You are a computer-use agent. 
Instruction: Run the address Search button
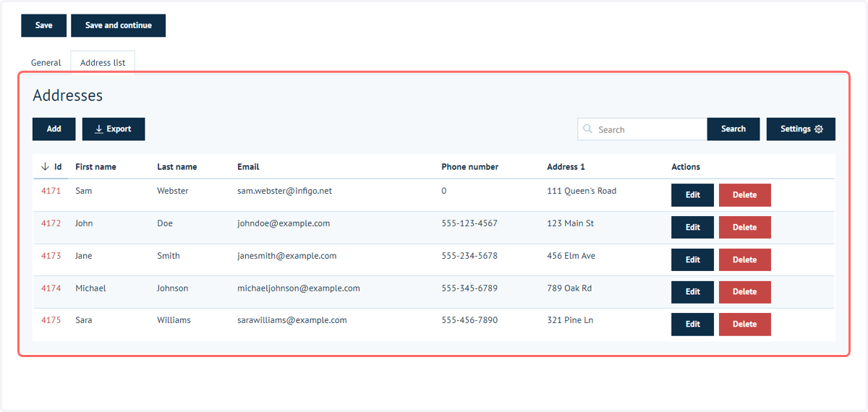tap(733, 129)
